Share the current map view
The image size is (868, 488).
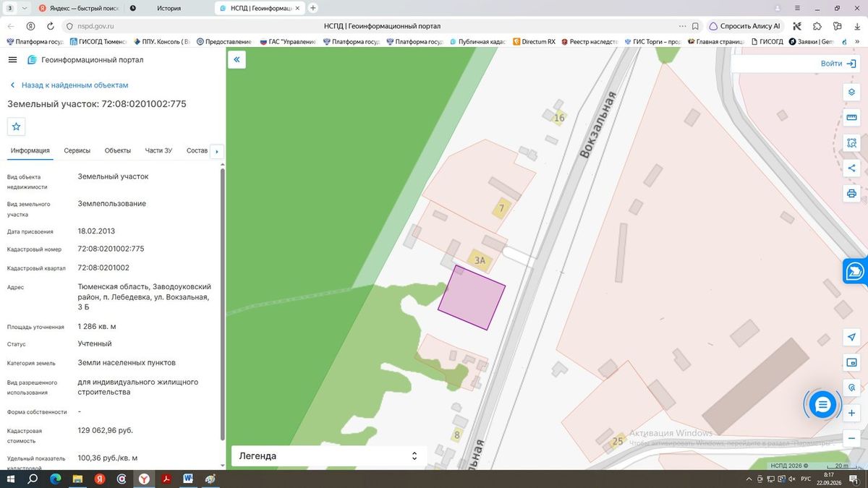[851, 168]
